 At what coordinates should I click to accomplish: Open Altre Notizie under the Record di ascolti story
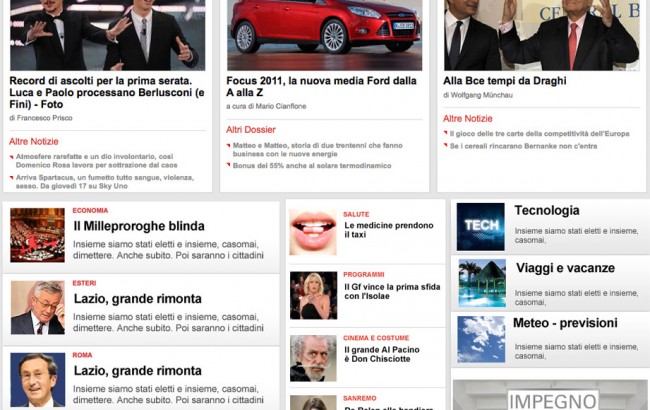point(34,141)
